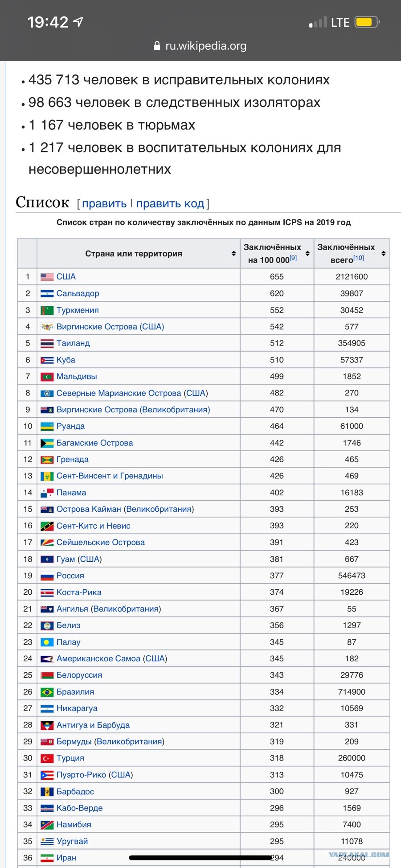
Task: Tap the home indicator bar at bottom
Action: pos(200,857)
